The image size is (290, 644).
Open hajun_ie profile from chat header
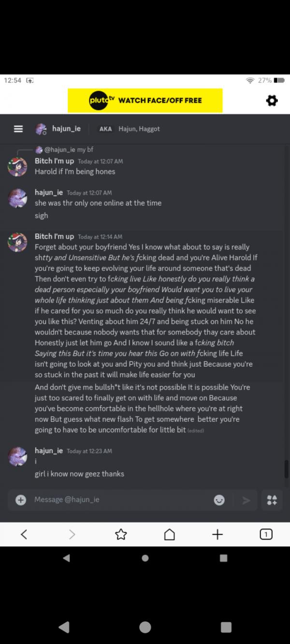coord(66,129)
